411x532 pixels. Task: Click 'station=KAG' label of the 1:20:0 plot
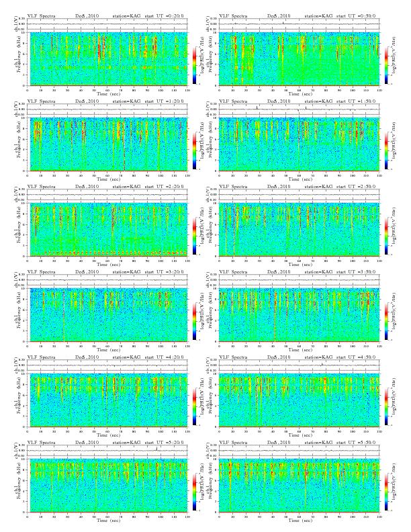126,101
